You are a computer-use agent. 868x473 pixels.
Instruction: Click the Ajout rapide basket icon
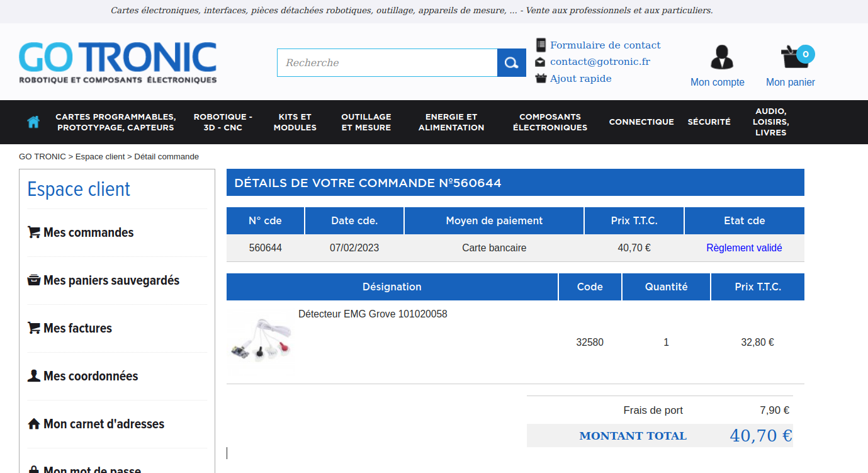541,79
